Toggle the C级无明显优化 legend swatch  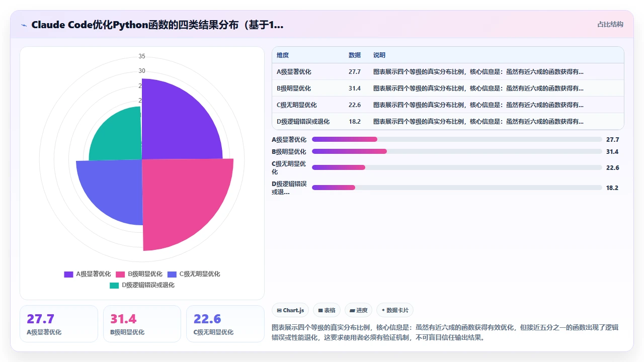tap(172, 274)
